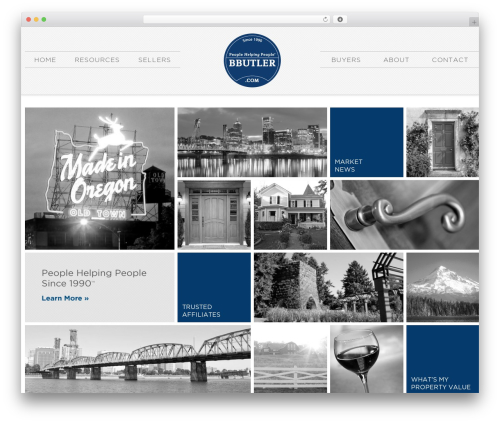Click the scroll door handle photo
This screenshot has height=423, width=500.
(x=405, y=215)
